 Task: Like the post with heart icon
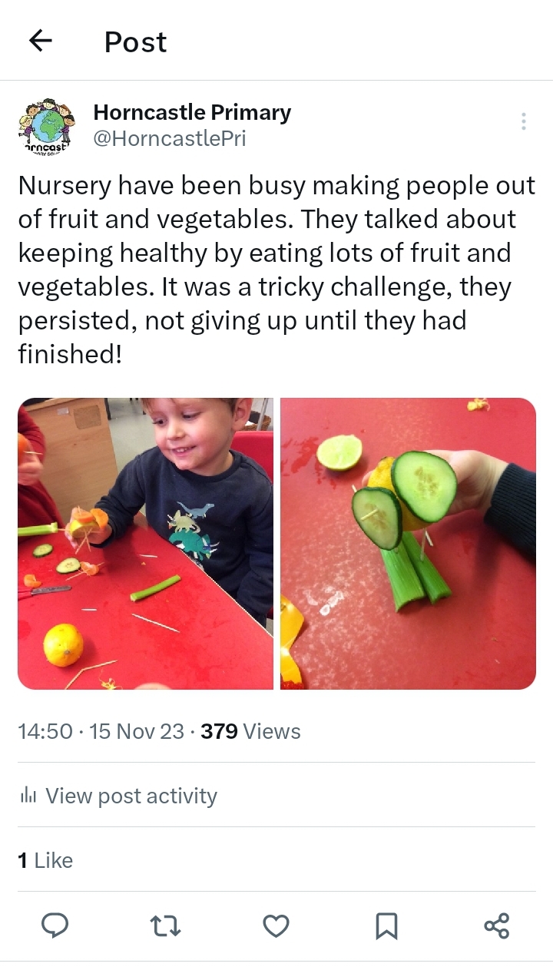pos(276,925)
